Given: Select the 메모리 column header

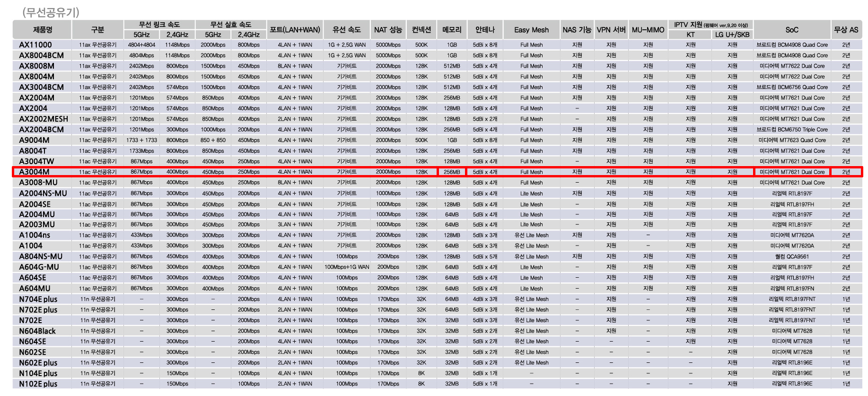Looking at the screenshot, I should (x=452, y=29).
